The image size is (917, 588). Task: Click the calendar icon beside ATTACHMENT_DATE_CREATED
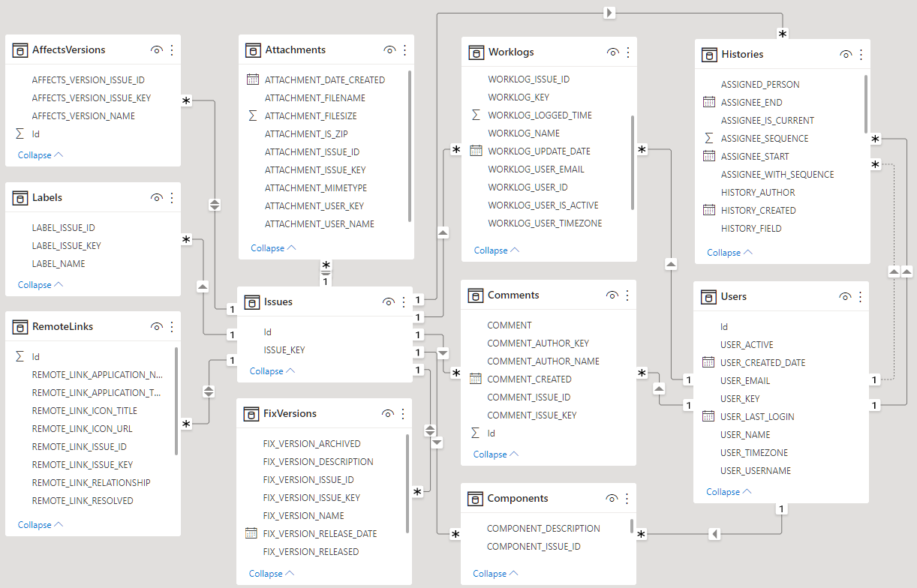click(x=253, y=79)
